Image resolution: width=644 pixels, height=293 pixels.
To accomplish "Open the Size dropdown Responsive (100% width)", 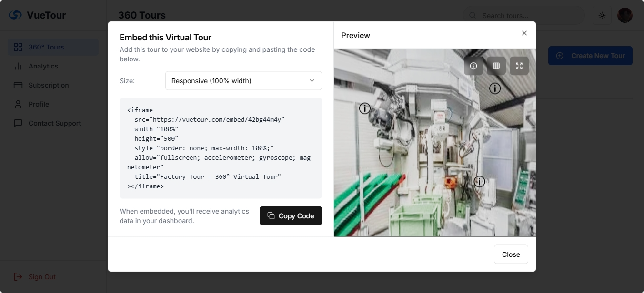I will 243,81.
